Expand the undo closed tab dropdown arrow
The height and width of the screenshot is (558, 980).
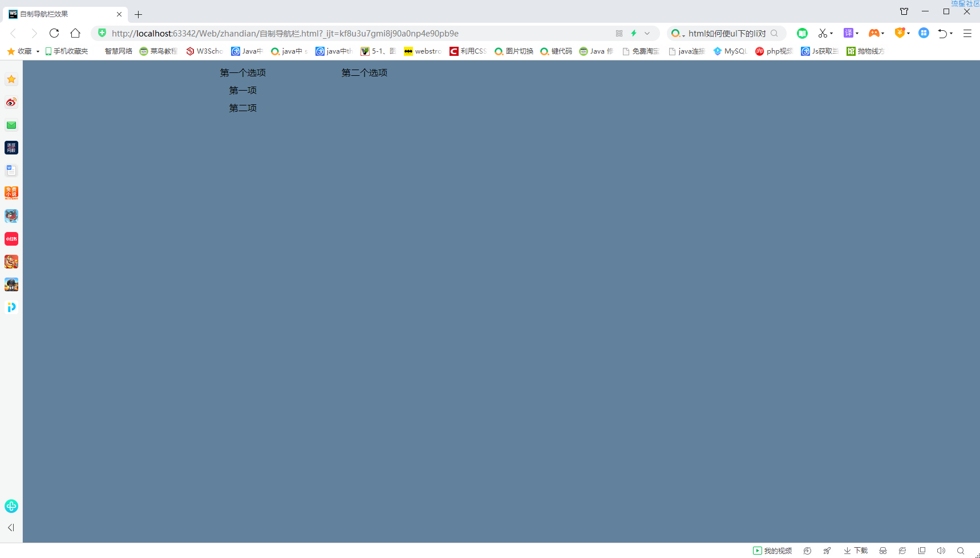[x=951, y=34]
